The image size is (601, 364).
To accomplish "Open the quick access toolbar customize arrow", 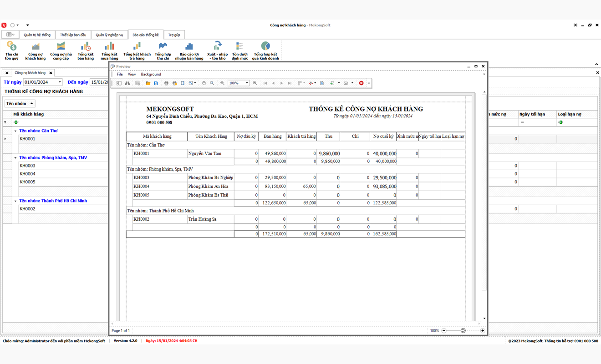I will coord(27,25).
